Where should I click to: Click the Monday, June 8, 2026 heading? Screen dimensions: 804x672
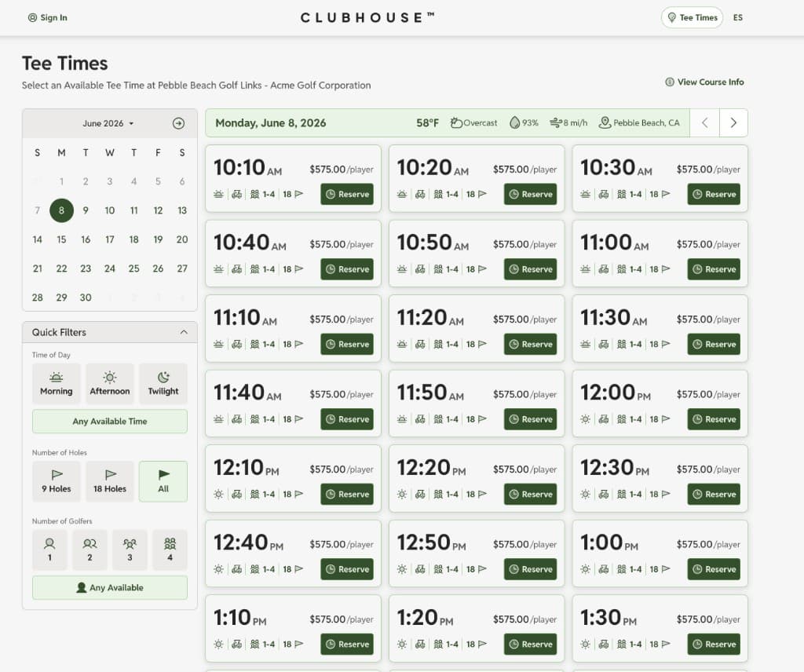271,123
